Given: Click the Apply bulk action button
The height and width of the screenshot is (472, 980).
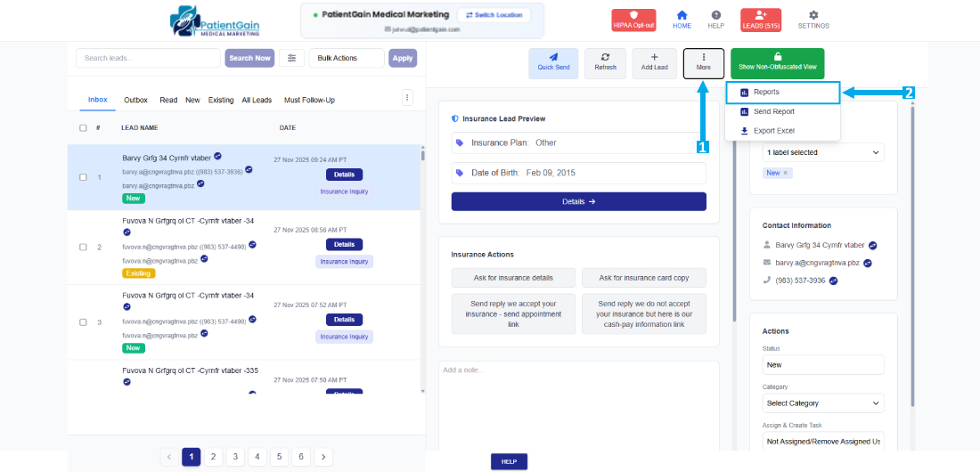Looking at the screenshot, I should 403,58.
